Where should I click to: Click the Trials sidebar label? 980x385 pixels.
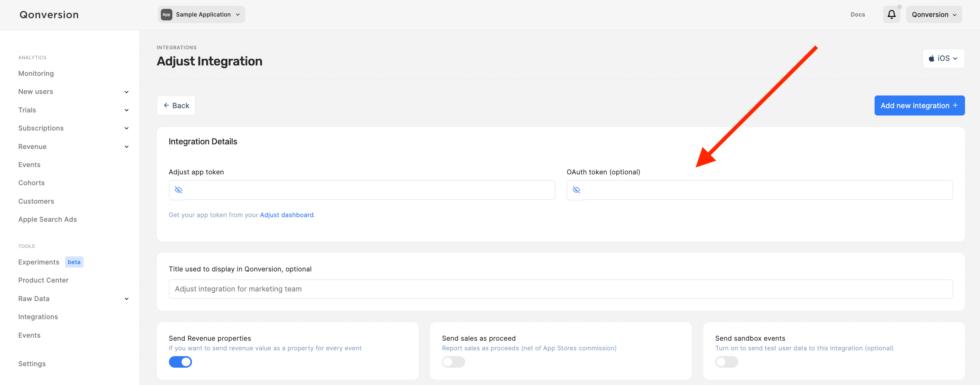coord(27,110)
